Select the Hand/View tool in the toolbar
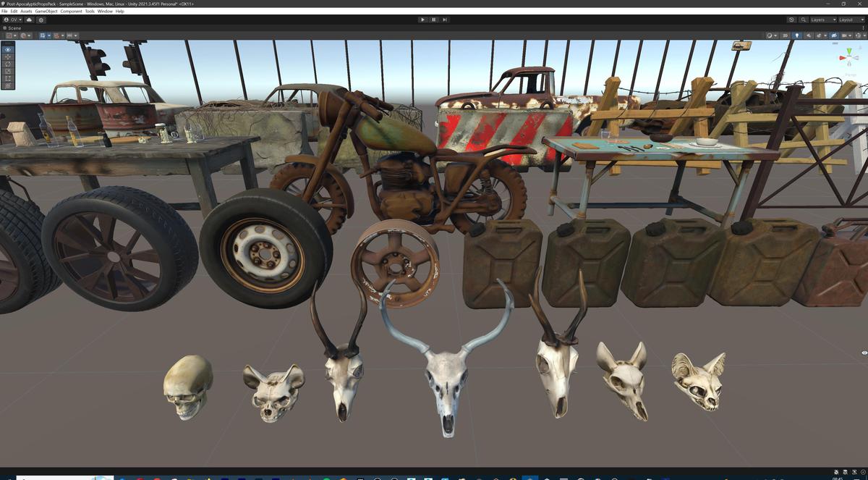This screenshot has height=480, width=868. [x=7, y=49]
